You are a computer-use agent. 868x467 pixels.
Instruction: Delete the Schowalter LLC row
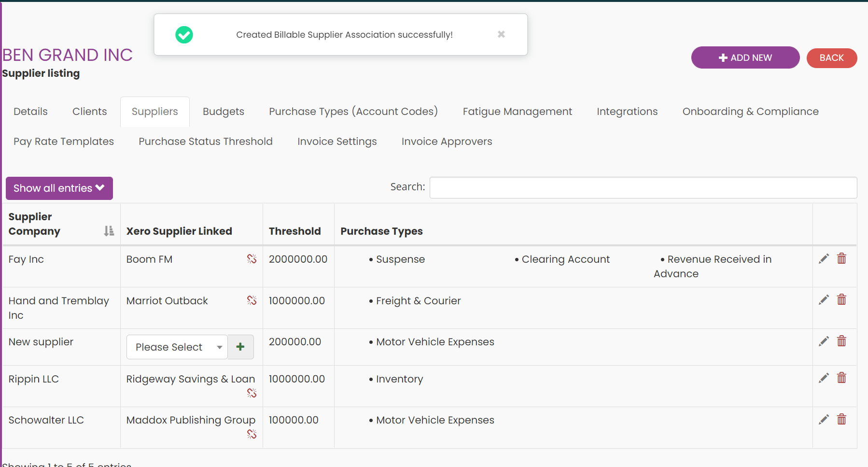841,419
